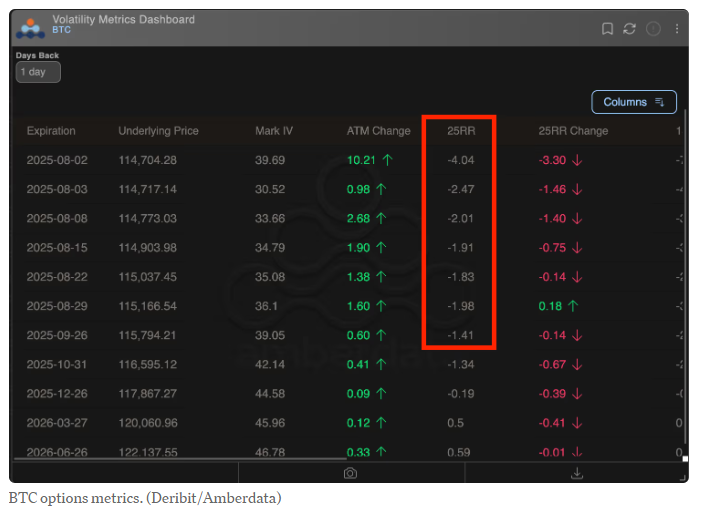Viewport: 706px width, 511px height.
Task: Click the info circle icon in header
Action: click(654, 29)
